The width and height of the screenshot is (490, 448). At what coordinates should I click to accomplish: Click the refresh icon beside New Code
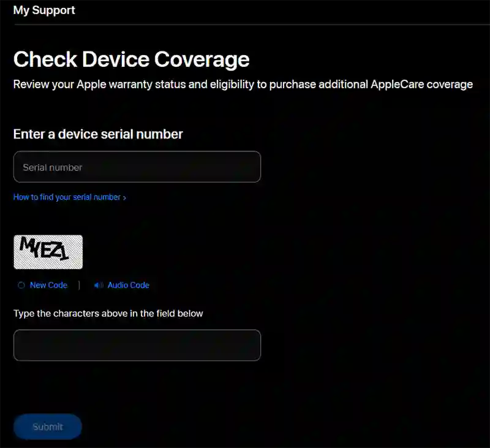point(21,285)
